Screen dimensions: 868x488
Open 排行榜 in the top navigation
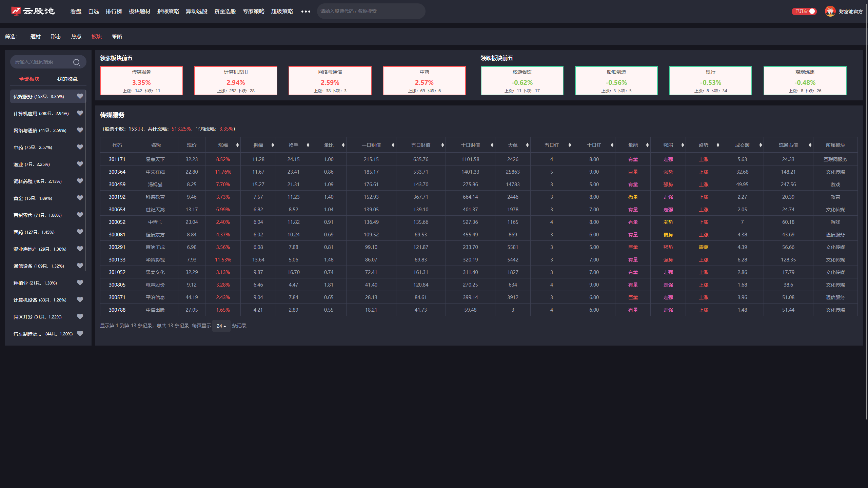(114, 12)
